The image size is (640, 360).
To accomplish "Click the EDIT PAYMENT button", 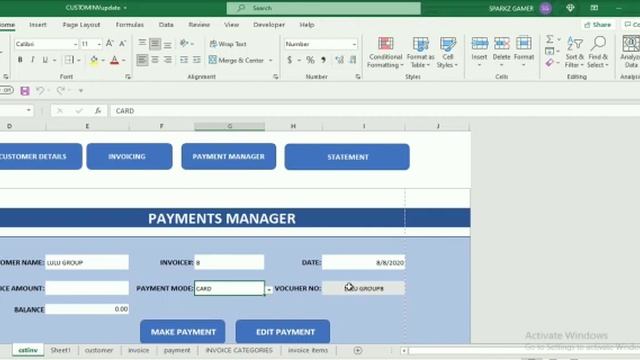I will click(283, 332).
